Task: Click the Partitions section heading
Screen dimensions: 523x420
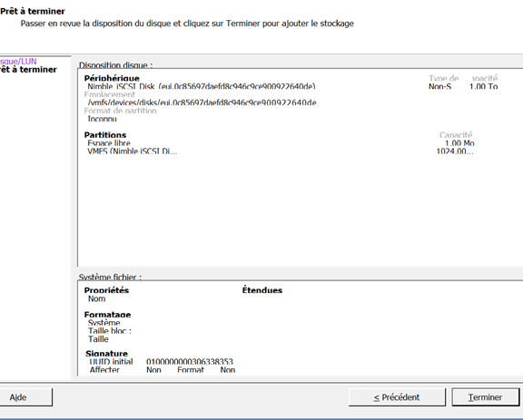Action: [x=105, y=135]
